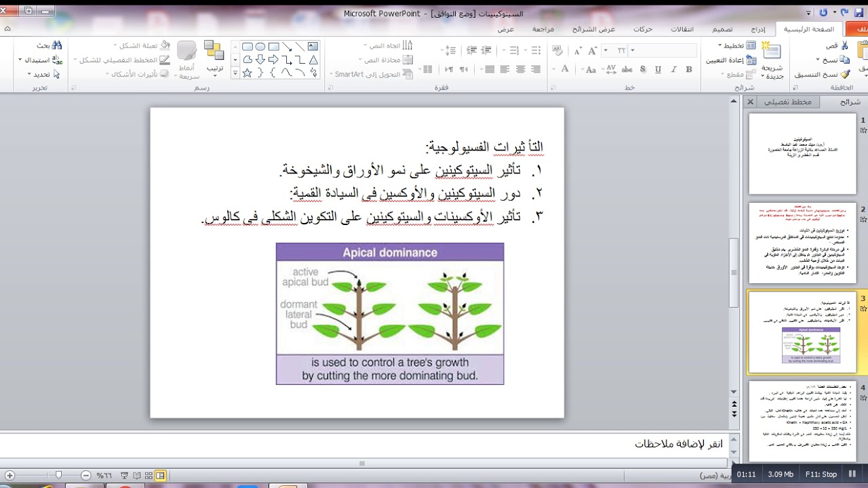Open the Animations (حركات) ribbon tab
Image resolution: width=868 pixels, height=488 pixels.
[643, 29]
